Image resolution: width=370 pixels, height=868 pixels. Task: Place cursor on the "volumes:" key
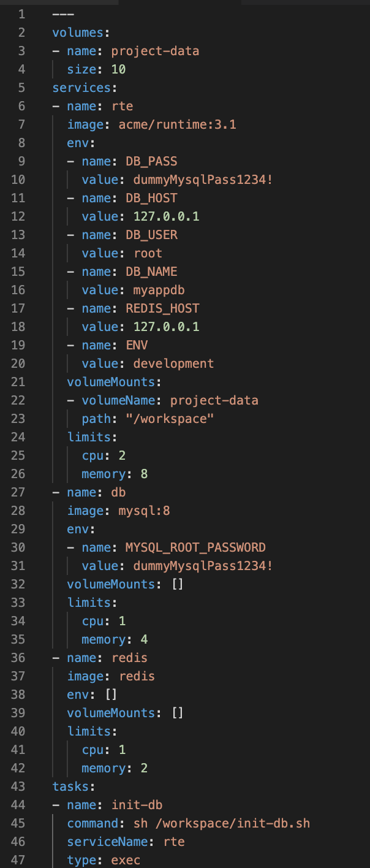point(77,32)
